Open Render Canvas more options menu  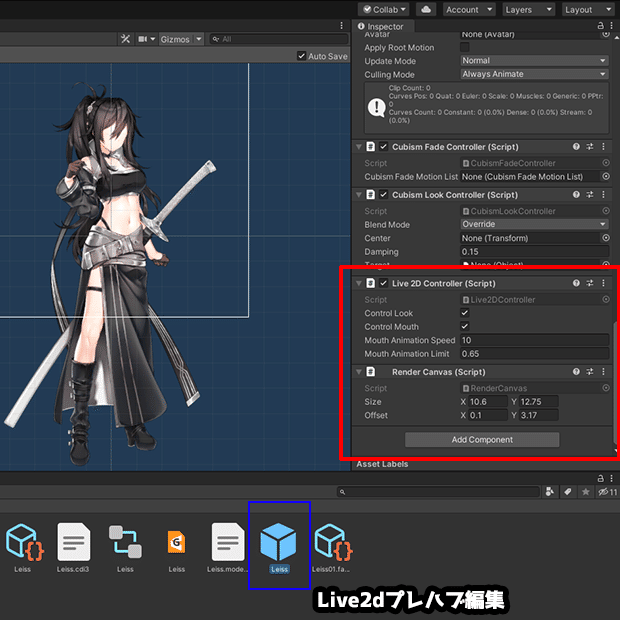[x=603, y=372]
